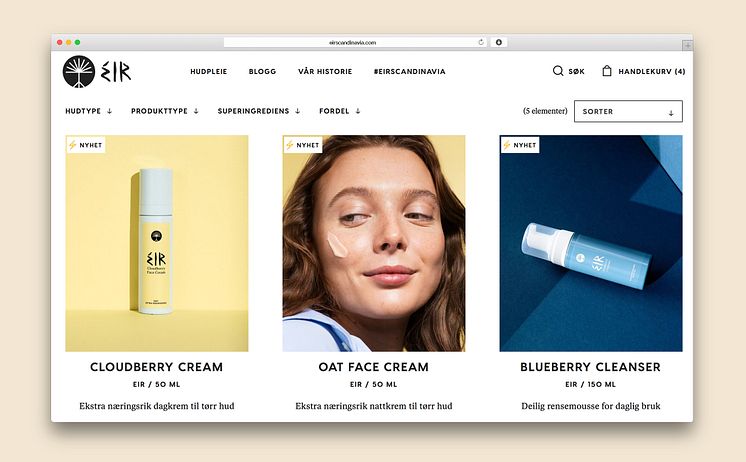Image resolution: width=746 pixels, height=462 pixels.
Task: Open search with the magnifier icon
Action: click(x=558, y=71)
